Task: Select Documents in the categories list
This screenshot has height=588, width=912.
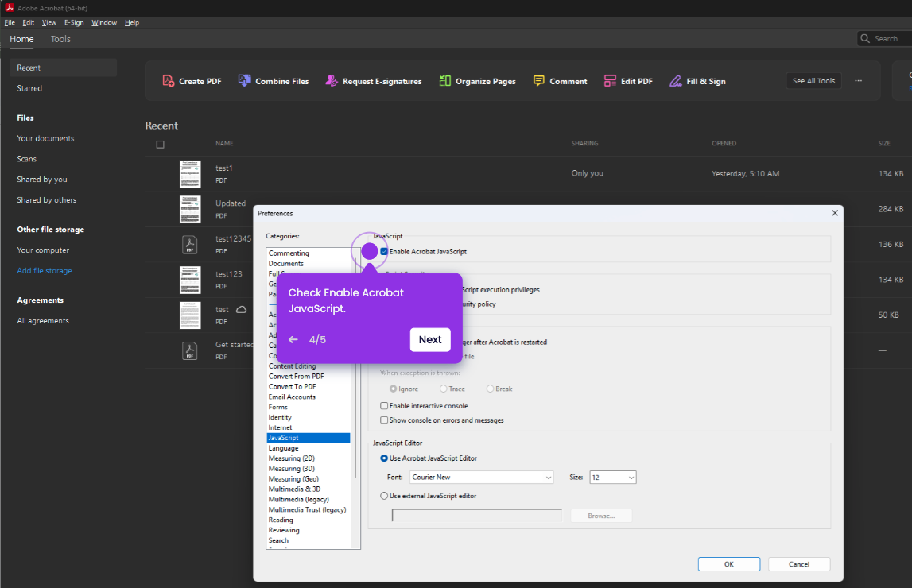Action: click(x=285, y=263)
